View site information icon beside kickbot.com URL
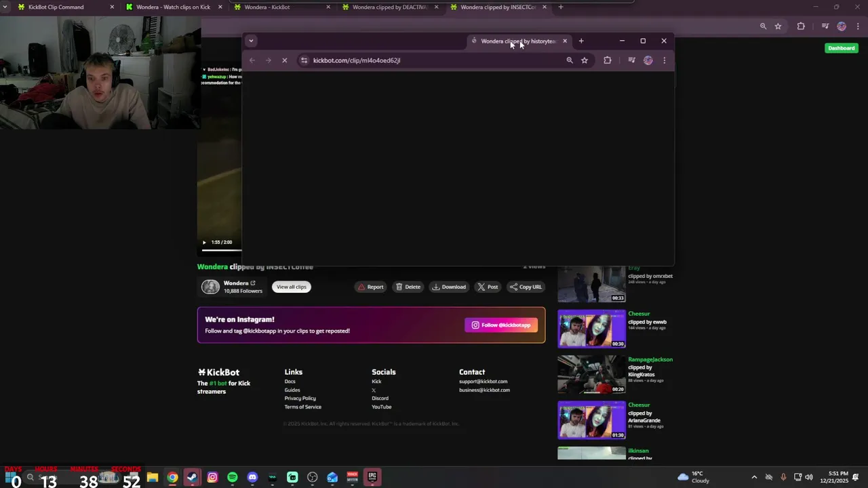 304,60
